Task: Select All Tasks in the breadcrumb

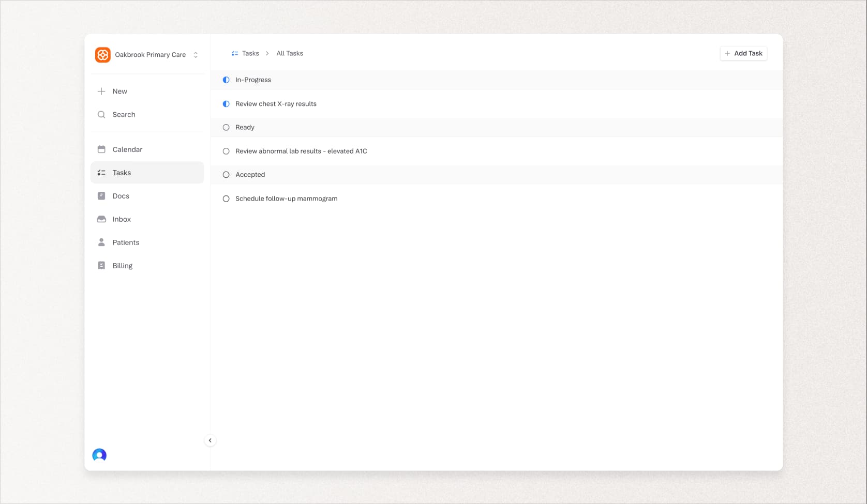Action: (x=289, y=53)
